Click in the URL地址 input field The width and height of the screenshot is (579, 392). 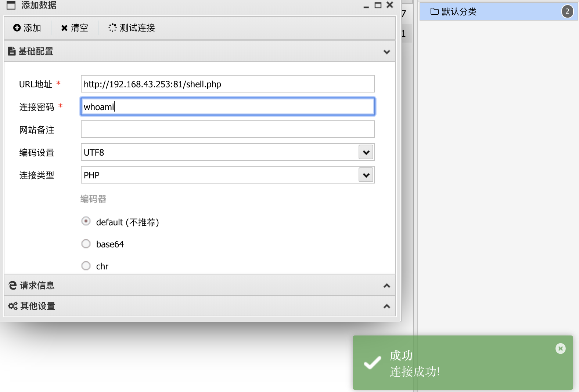(x=227, y=84)
